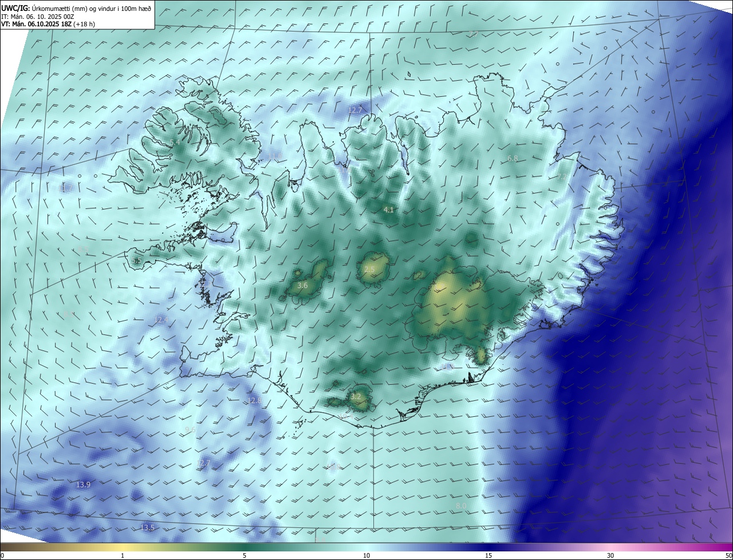Click the 8.0 value label on the map
Viewport: 733px width, 560px height.
(461, 506)
